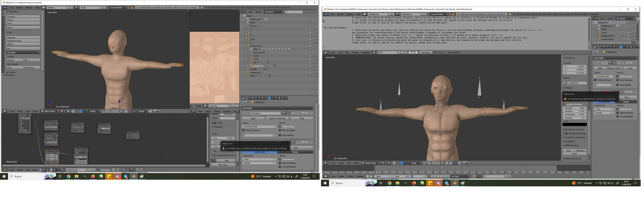
Task: Open the Marker menu in the timeline header
Action: click(x=341, y=177)
